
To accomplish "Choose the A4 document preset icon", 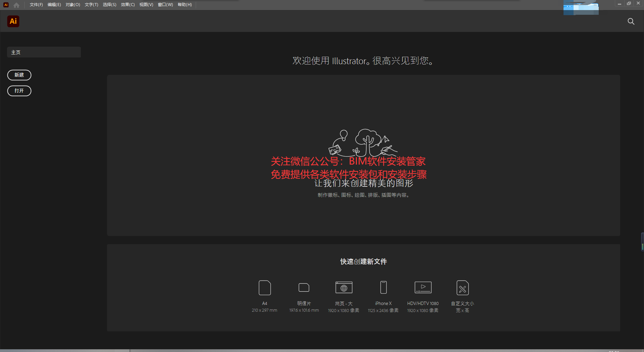I will (x=265, y=288).
